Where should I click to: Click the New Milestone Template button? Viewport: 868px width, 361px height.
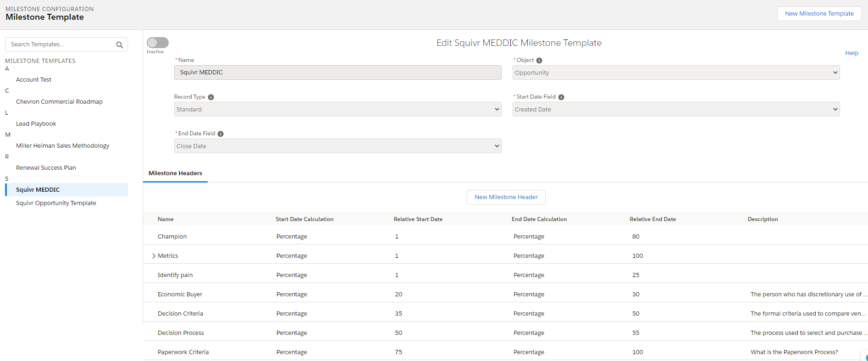tap(819, 14)
